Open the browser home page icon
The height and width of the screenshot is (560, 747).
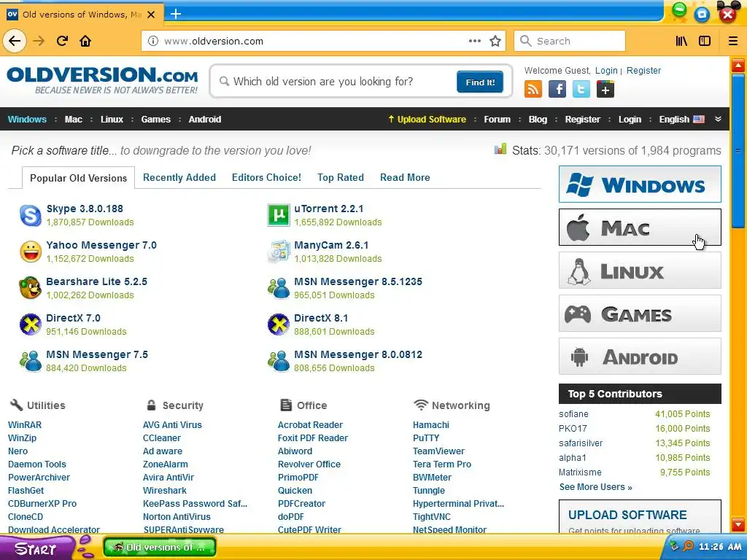click(85, 41)
